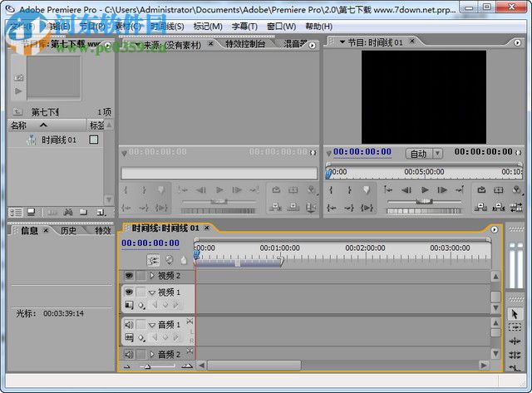Toggle eye visibility for Video 2 track
The width and height of the screenshot is (532, 393).
pos(129,276)
